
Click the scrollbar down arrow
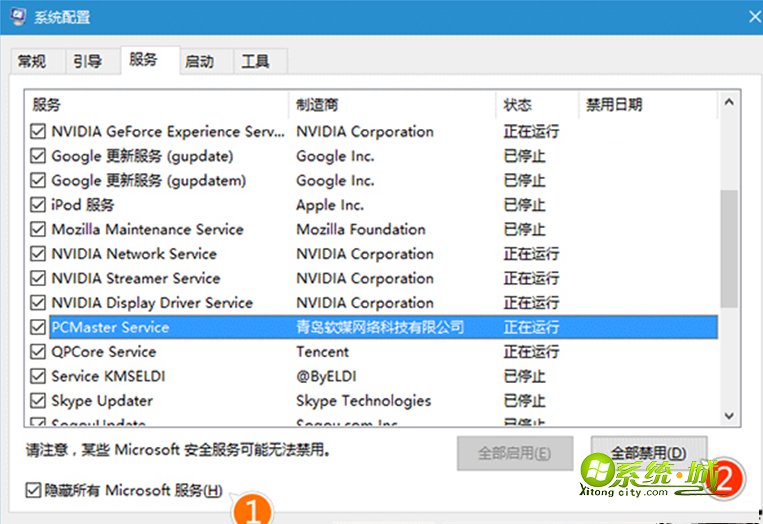coord(729,416)
